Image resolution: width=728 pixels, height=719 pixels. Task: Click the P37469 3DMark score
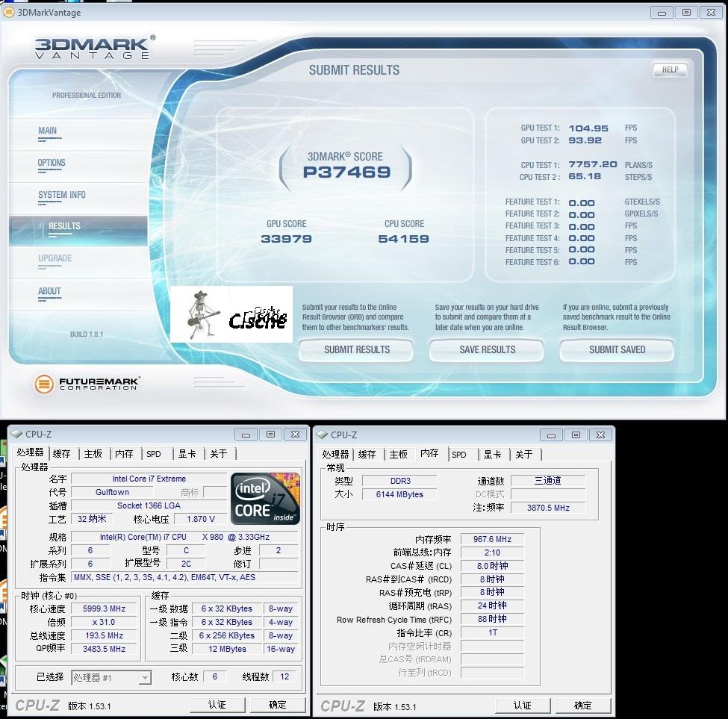pos(346,172)
